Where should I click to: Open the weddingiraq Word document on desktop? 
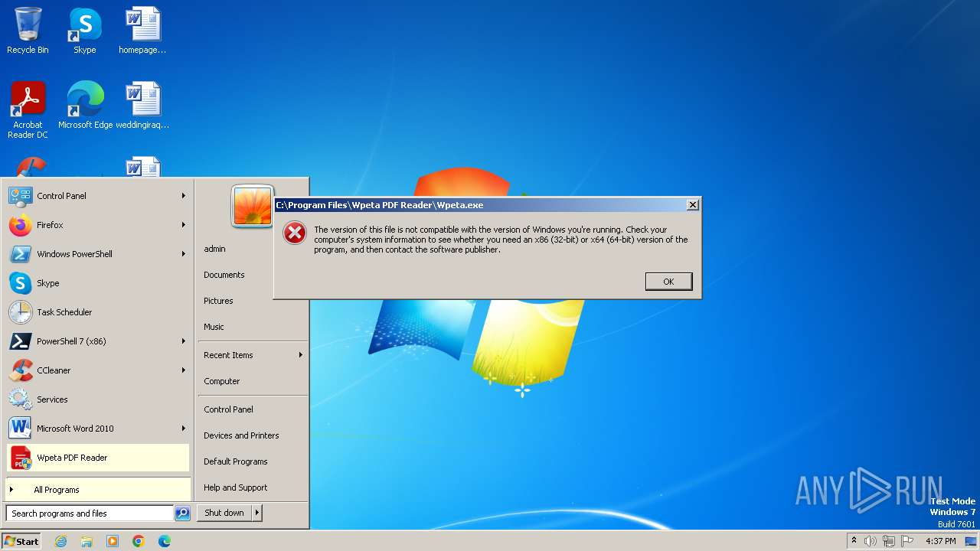pyautogui.click(x=142, y=105)
